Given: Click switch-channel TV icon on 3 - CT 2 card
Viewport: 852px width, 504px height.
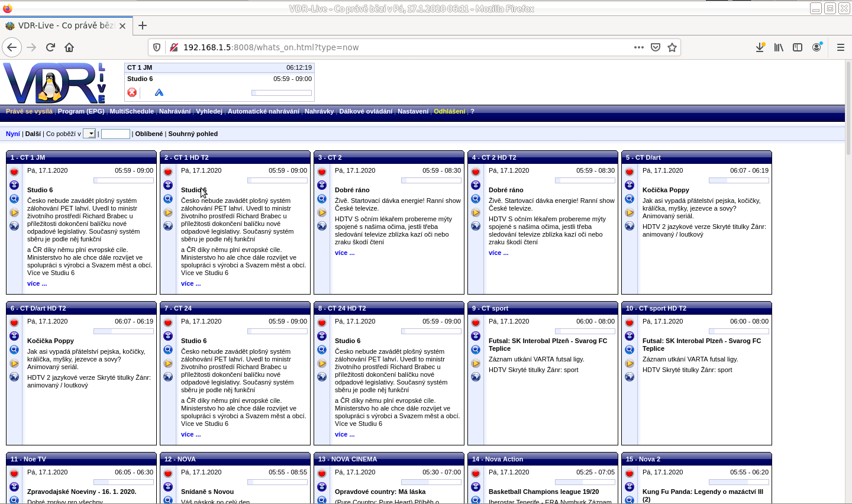Looking at the screenshot, I should pos(322,185).
